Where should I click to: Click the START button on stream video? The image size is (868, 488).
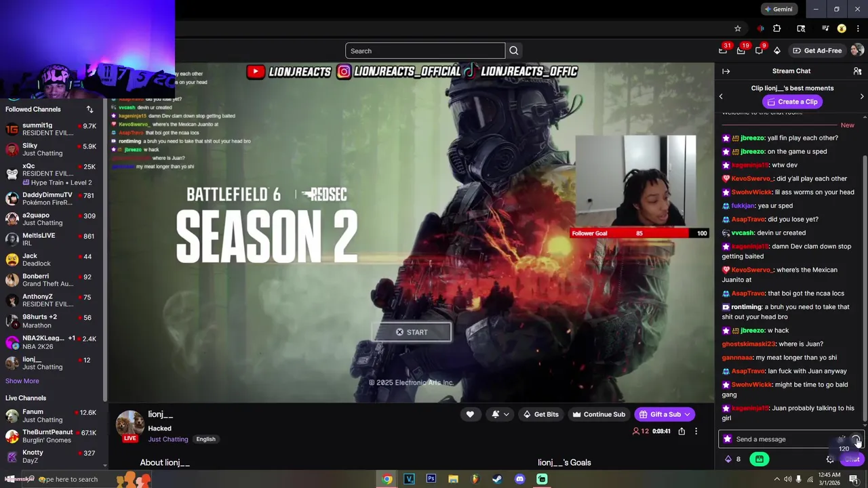pos(412,332)
